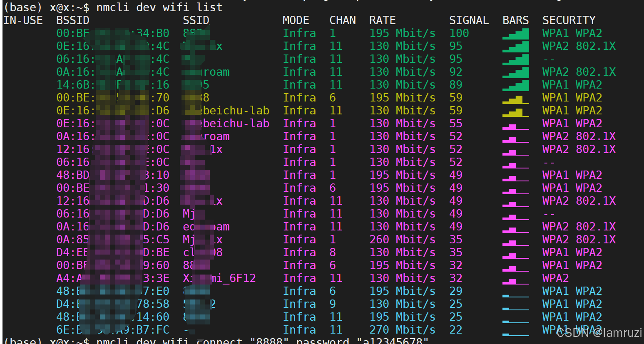Click the lone 'WPA2' security entry without WPA1
The width and height of the screenshot is (644, 344).
tap(556, 278)
